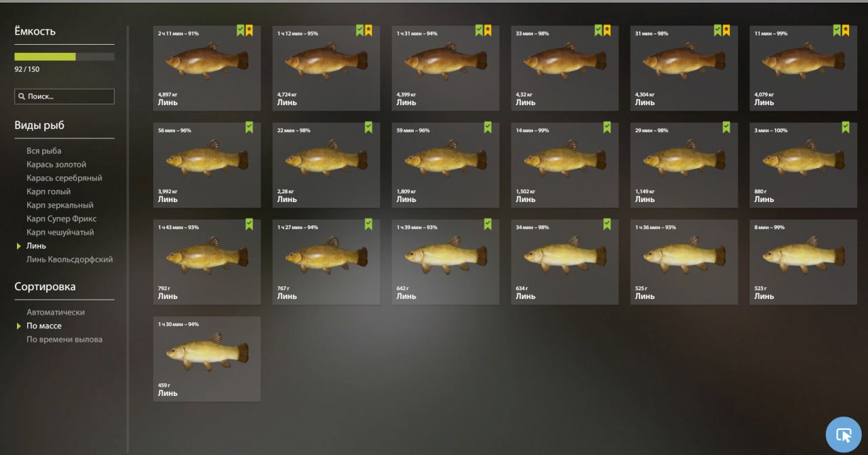Select the По массе sorting option
The width and height of the screenshot is (868, 455).
pos(44,326)
